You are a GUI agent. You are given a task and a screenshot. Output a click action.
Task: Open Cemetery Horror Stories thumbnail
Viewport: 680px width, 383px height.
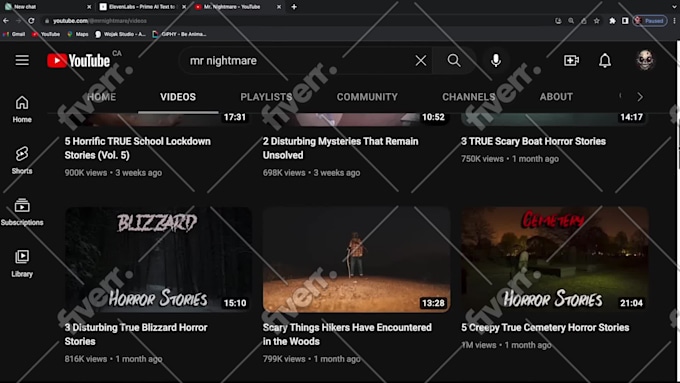click(x=555, y=259)
